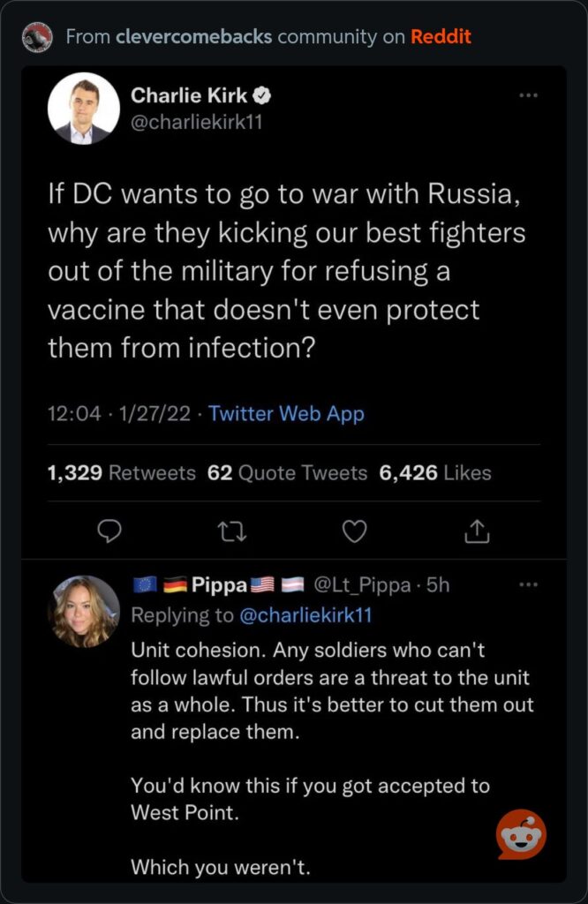Open three-dot menu on Pippa's reply
This screenshot has width=588, height=904.
pyautogui.click(x=529, y=584)
